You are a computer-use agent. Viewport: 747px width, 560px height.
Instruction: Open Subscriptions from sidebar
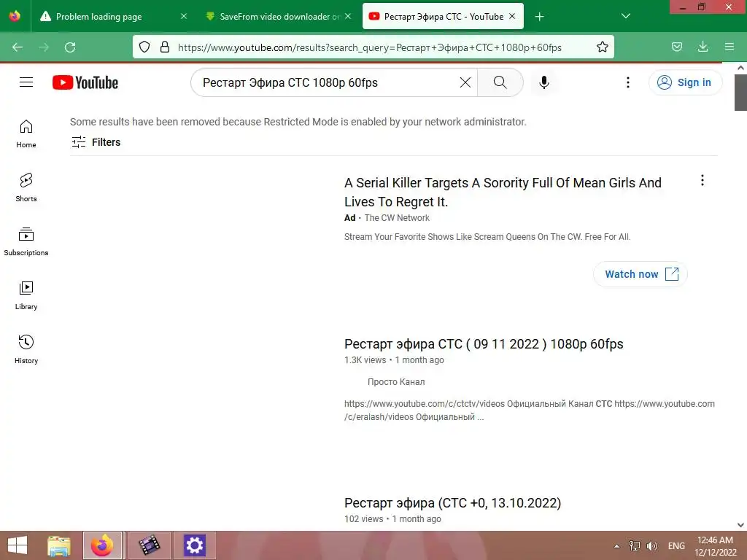26,242
